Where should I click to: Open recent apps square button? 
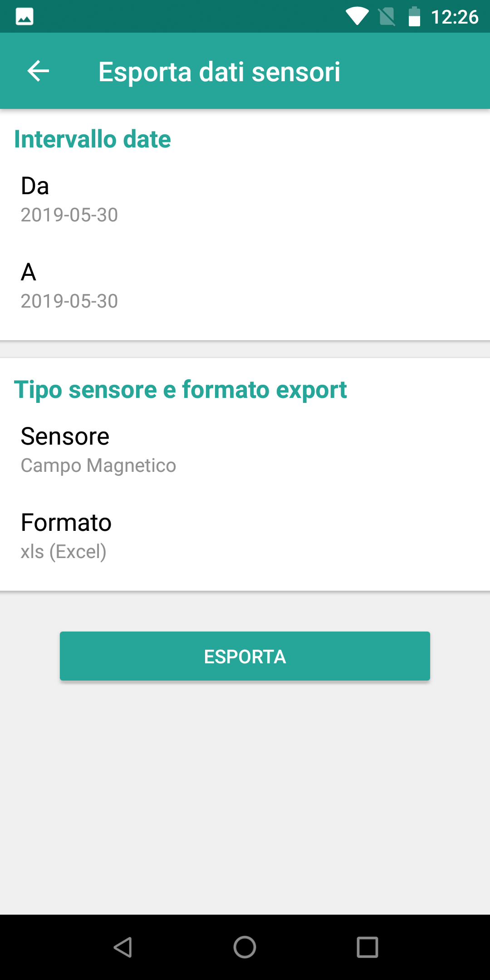367,947
